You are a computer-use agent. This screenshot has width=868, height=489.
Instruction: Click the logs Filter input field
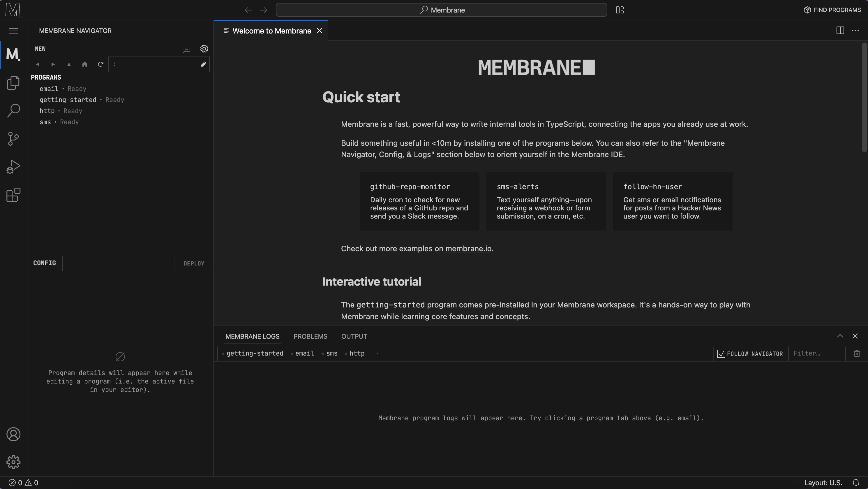[x=817, y=353]
